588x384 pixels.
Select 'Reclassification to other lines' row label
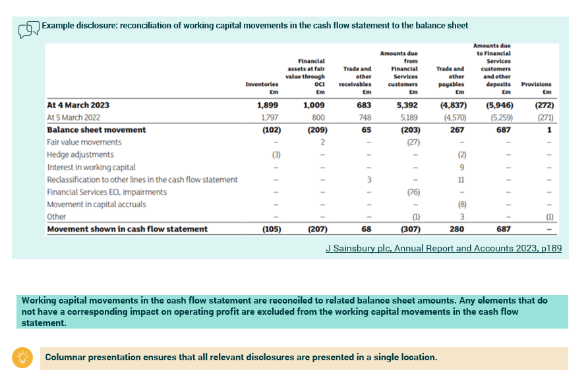click(x=142, y=180)
